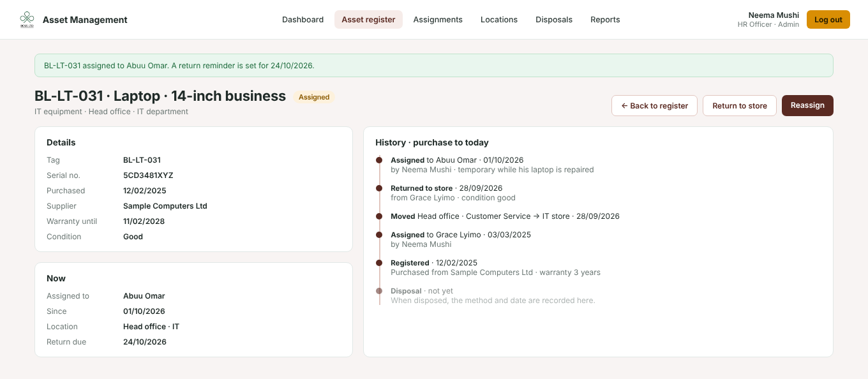Click the Assigned to Abuu Omar history entry
The height and width of the screenshot is (379, 868).
[x=457, y=160]
